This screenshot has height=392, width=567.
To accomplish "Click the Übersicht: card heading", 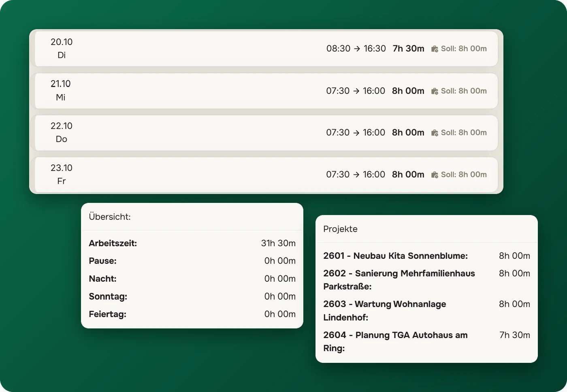I will pyautogui.click(x=110, y=217).
